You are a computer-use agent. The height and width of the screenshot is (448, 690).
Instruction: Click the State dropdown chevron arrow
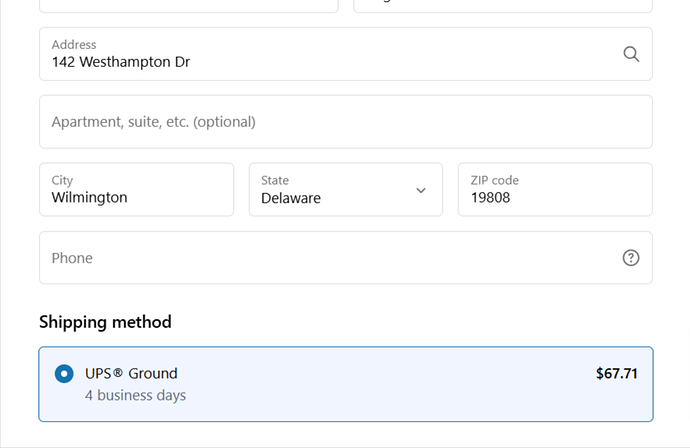(421, 190)
